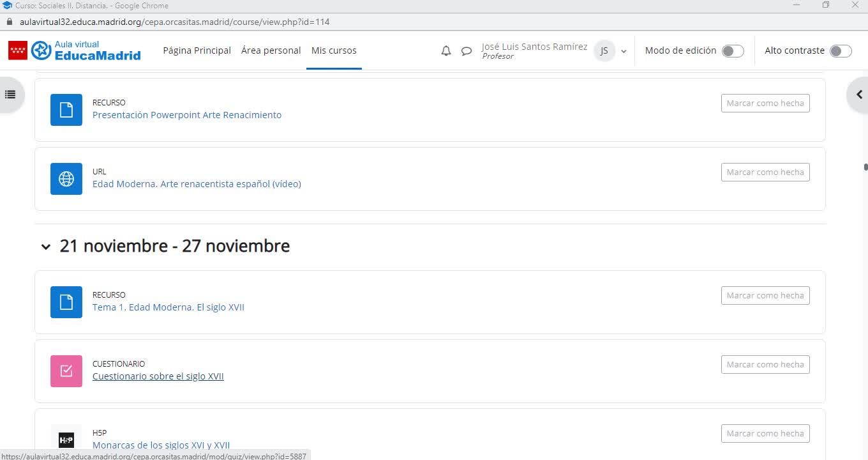The image size is (868, 460).
Task: Click the pink quiz icon for Cuestionario
Action: click(x=66, y=371)
